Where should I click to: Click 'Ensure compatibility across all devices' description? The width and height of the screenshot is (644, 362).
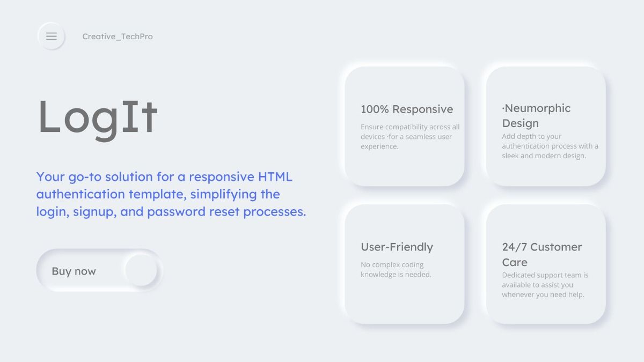(x=410, y=137)
